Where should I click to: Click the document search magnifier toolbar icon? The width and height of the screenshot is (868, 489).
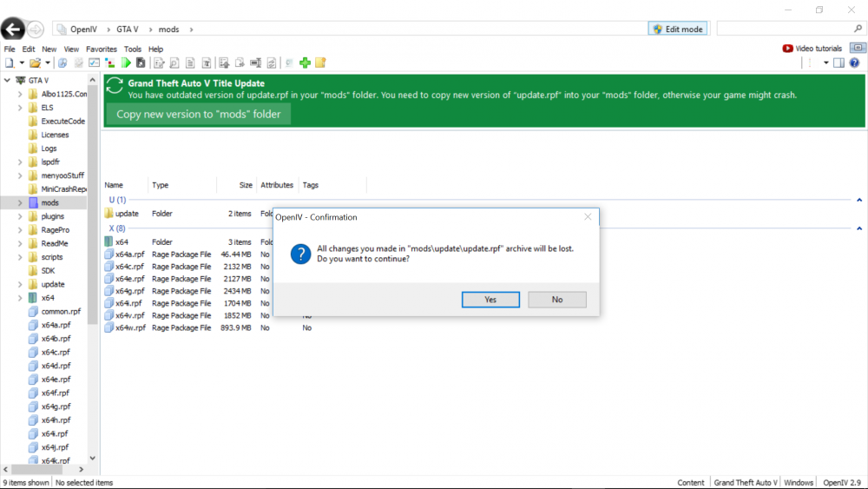tap(174, 63)
